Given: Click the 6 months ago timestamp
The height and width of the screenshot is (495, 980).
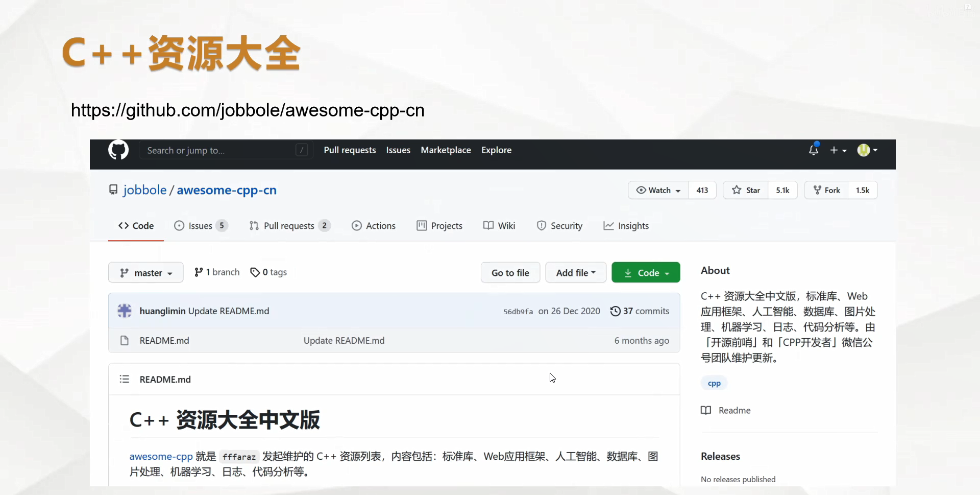Looking at the screenshot, I should [x=642, y=341].
